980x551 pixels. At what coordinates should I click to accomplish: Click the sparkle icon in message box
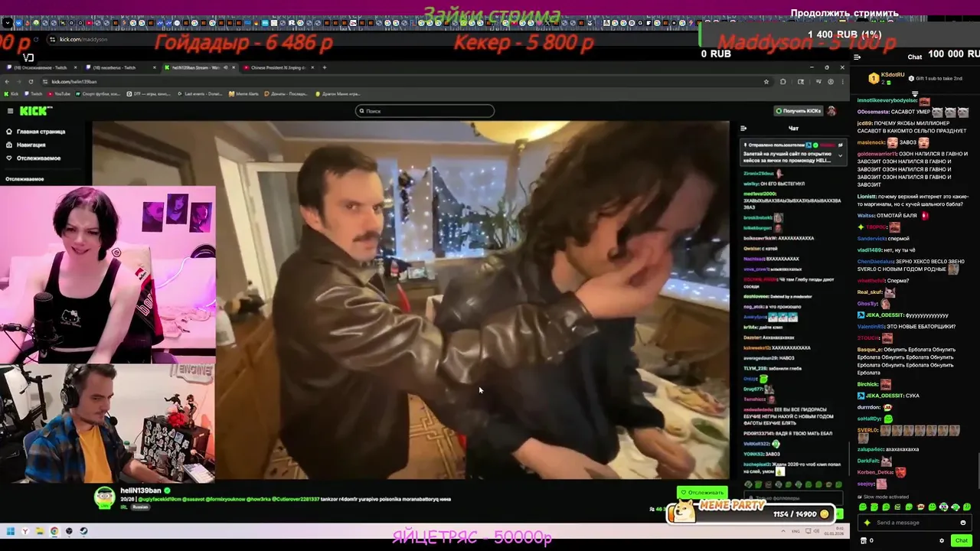(867, 523)
